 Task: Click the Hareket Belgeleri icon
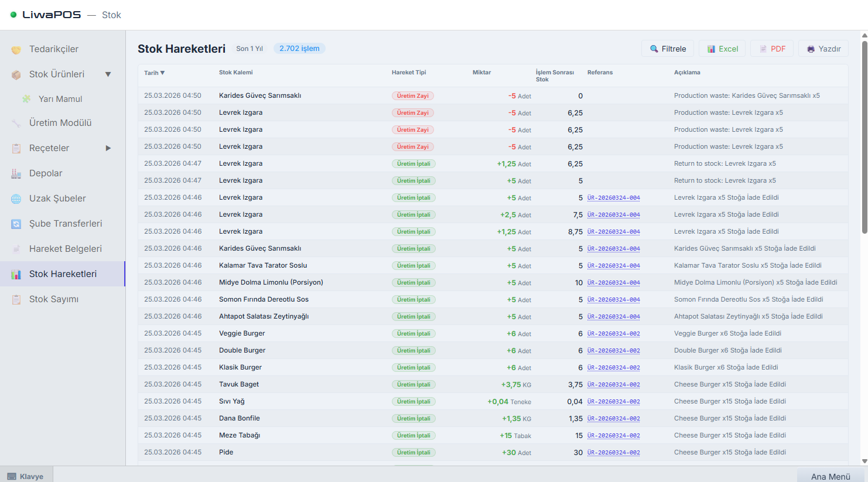click(x=16, y=249)
